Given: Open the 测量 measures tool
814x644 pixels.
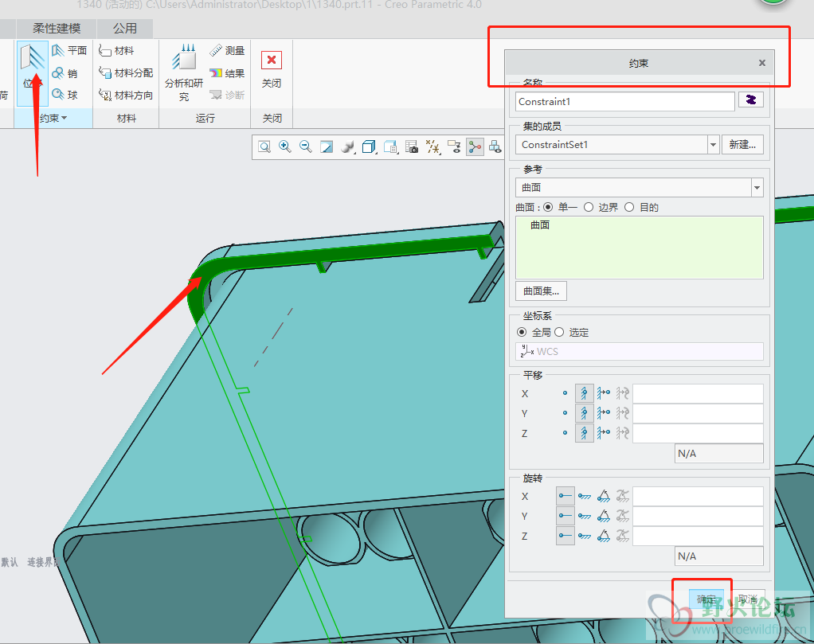Looking at the screenshot, I should pyautogui.click(x=227, y=50).
